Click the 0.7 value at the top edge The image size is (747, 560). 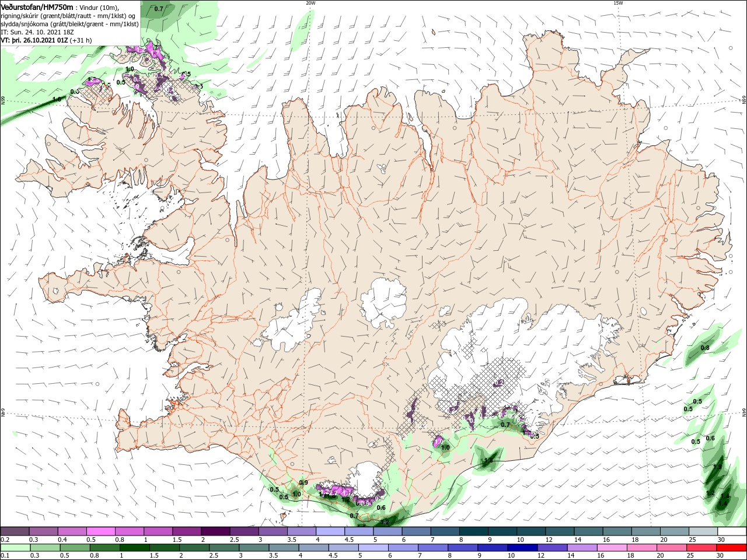(x=158, y=9)
